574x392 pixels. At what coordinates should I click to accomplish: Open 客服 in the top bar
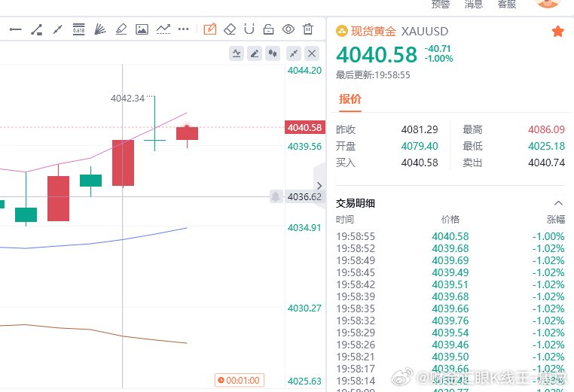point(507,5)
